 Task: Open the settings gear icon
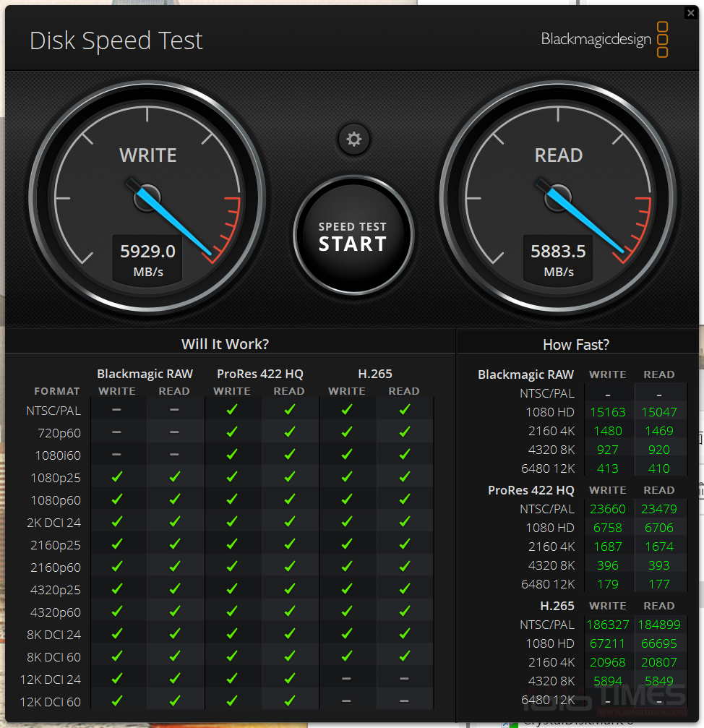353,139
